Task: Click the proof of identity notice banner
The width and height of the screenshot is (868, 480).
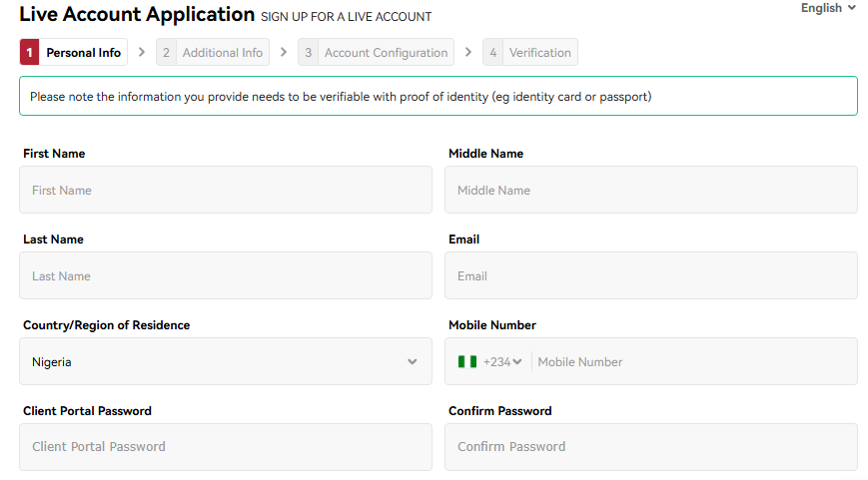Action: click(437, 97)
